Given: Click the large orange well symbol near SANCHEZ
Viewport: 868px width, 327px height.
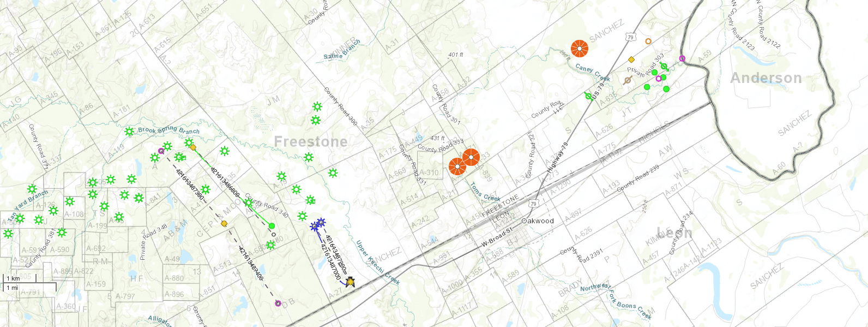Looking at the screenshot, I should pyautogui.click(x=579, y=49).
